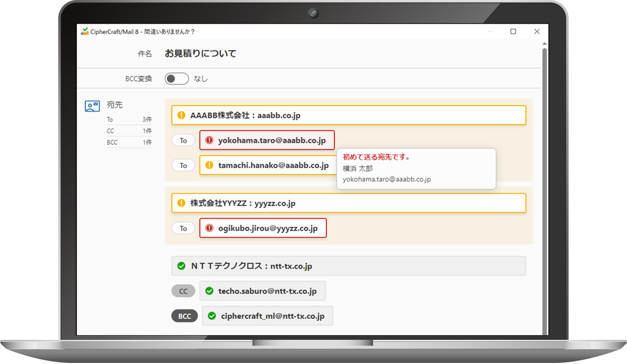Click the To tag beside tamachi.hanako

point(183,165)
